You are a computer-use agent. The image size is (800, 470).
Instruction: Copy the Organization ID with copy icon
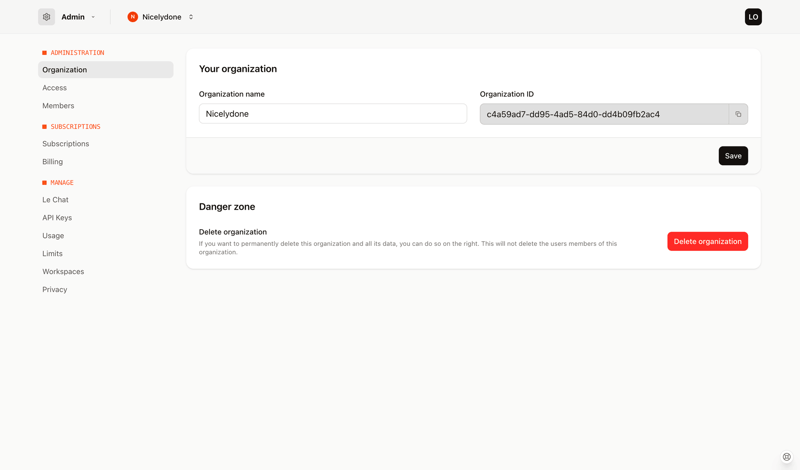tap(738, 114)
